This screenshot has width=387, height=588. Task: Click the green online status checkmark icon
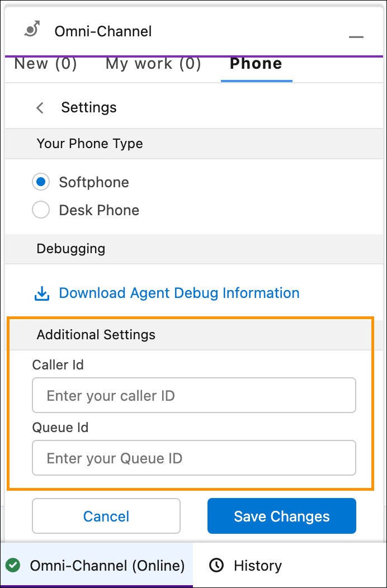pyautogui.click(x=13, y=565)
